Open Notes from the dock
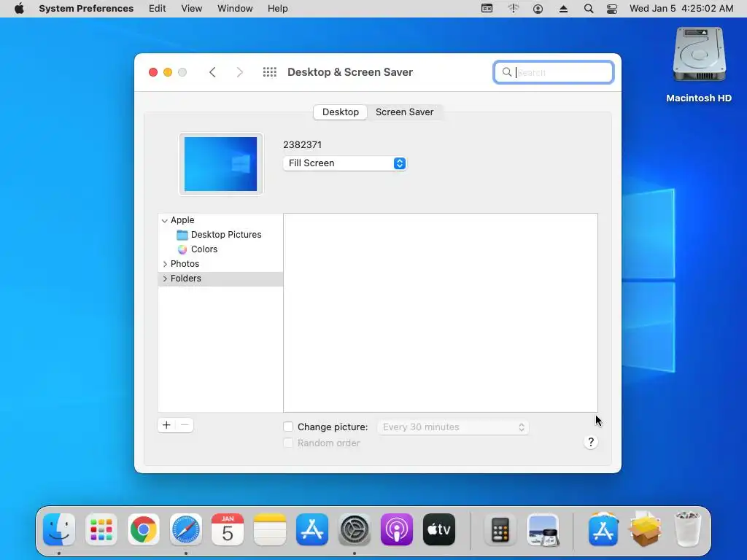The image size is (747, 560). coord(270,529)
